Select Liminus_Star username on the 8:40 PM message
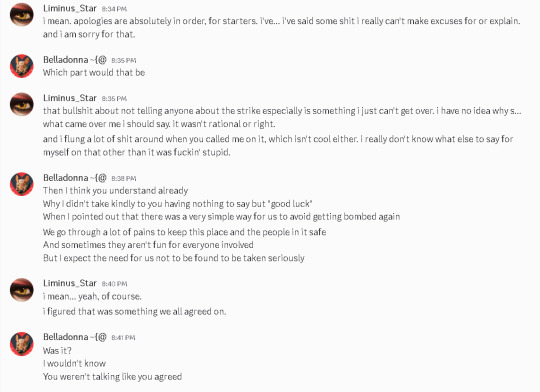 [70, 283]
